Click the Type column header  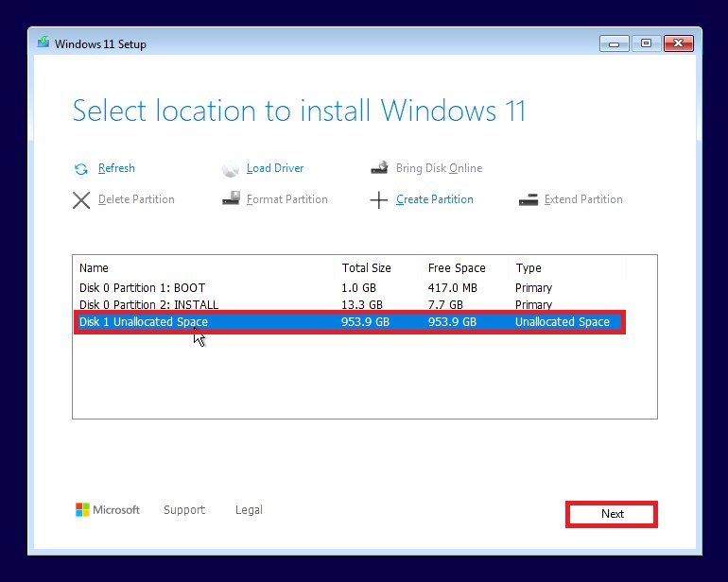pyautogui.click(x=529, y=267)
